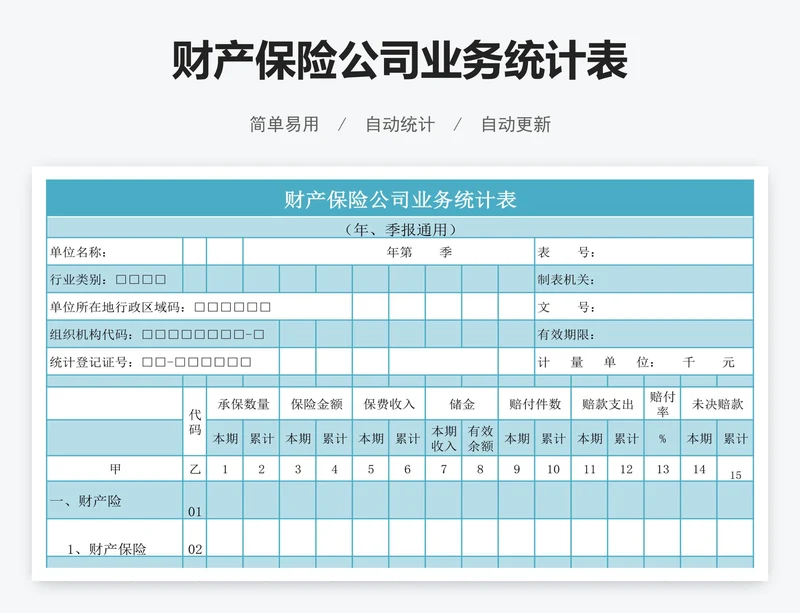Click the 保费收入 header cell

coord(389,404)
